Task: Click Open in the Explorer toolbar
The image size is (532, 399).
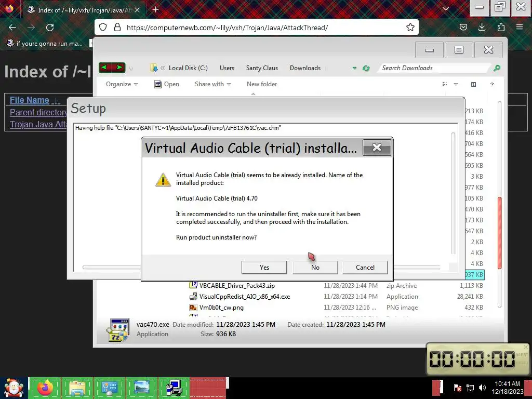Action: pos(167,84)
